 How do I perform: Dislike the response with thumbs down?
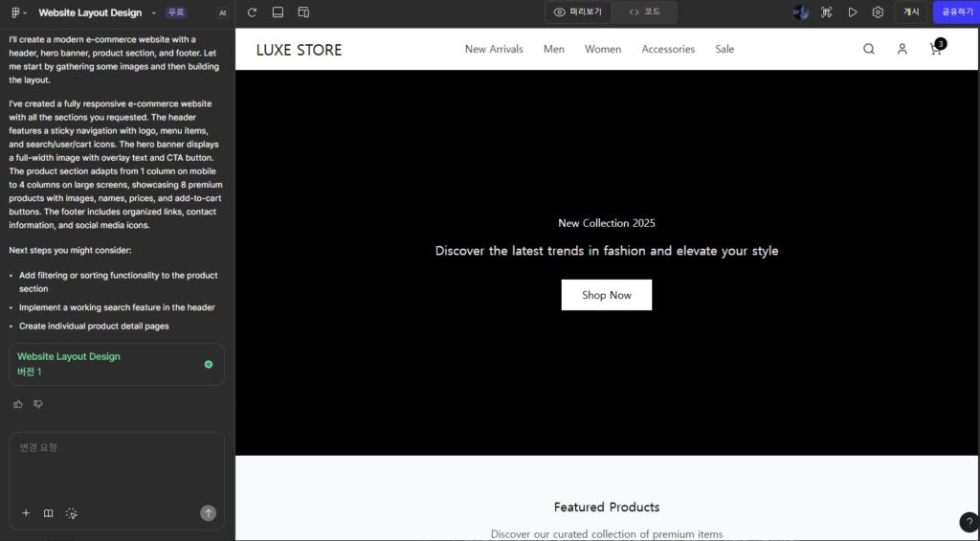(x=38, y=404)
